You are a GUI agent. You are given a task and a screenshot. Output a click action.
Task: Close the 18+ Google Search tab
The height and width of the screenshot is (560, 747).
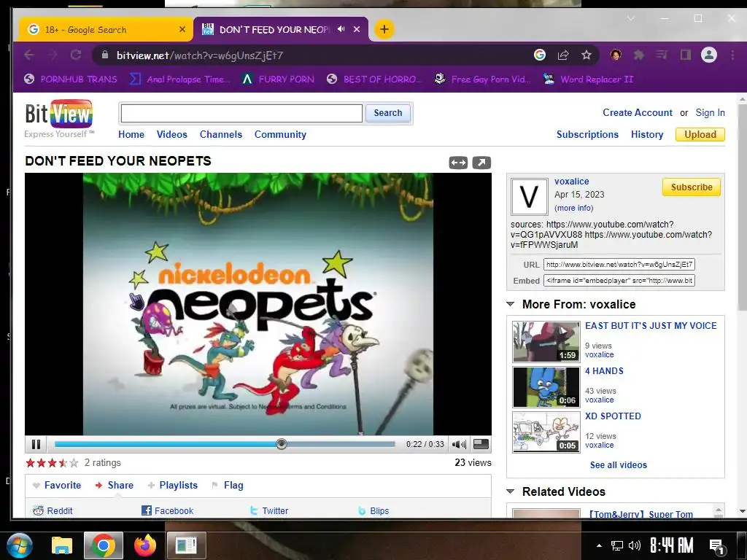pos(182,29)
